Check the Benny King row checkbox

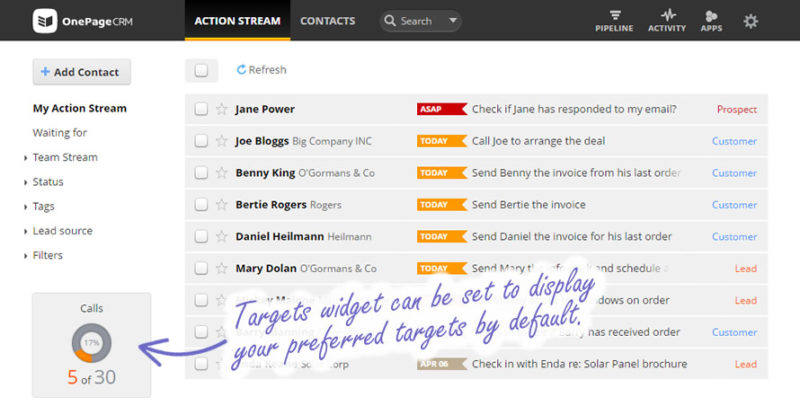pos(201,173)
